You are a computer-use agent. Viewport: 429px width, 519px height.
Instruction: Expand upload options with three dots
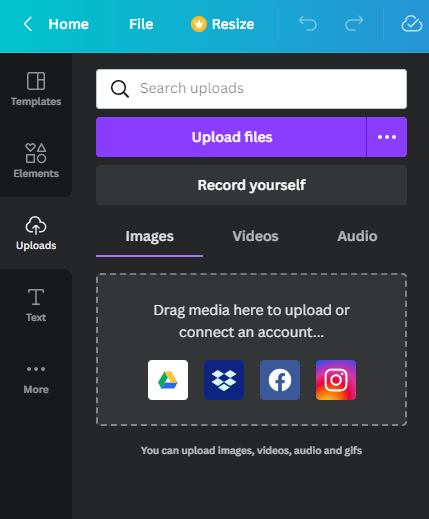[x=387, y=137]
